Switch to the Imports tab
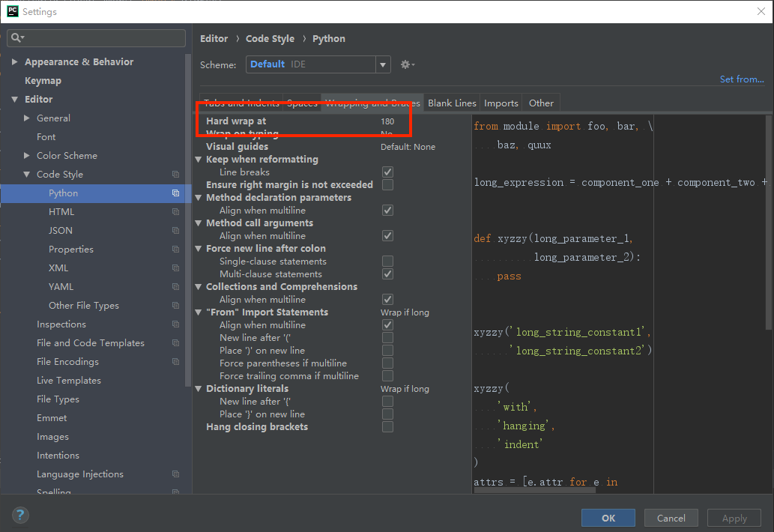Image resolution: width=774 pixels, height=532 pixels. point(501,103)
